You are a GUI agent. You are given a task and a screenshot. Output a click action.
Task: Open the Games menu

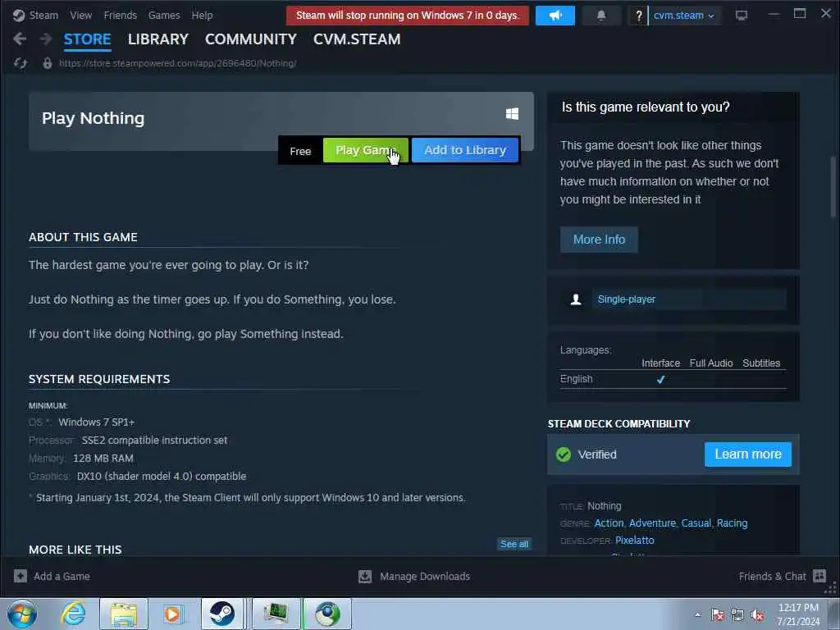click(x=164, y=16)
